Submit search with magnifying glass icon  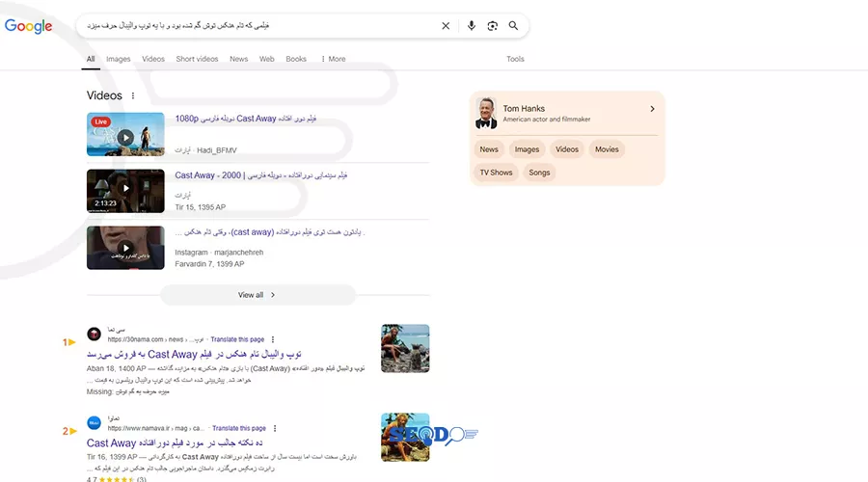(513, 26)
